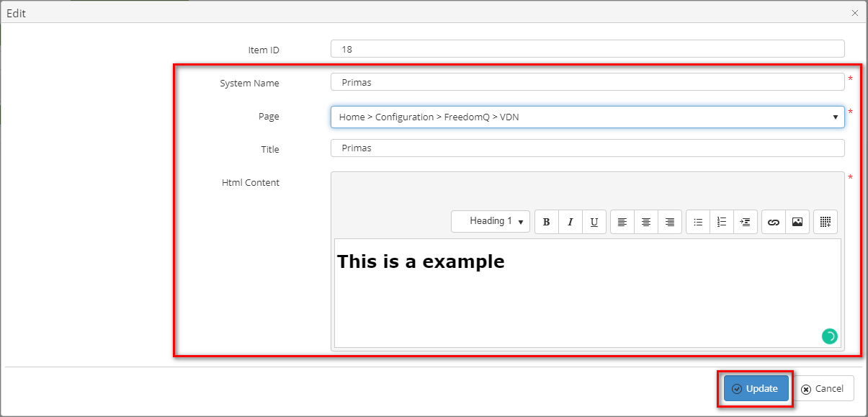The image size is (868, 417).
Task: Align text right in the editor
Action: 670,222
